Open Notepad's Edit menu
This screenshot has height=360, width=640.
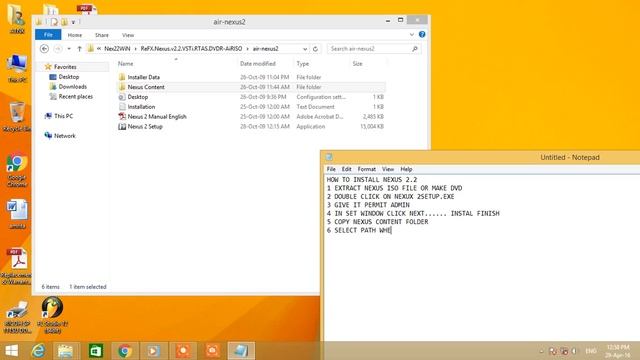347,169
